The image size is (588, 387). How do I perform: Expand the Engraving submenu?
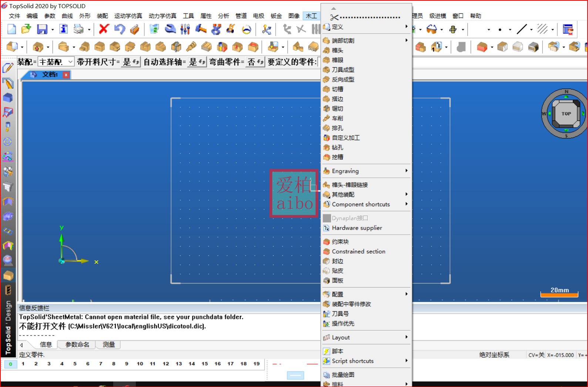coord(366,171)
